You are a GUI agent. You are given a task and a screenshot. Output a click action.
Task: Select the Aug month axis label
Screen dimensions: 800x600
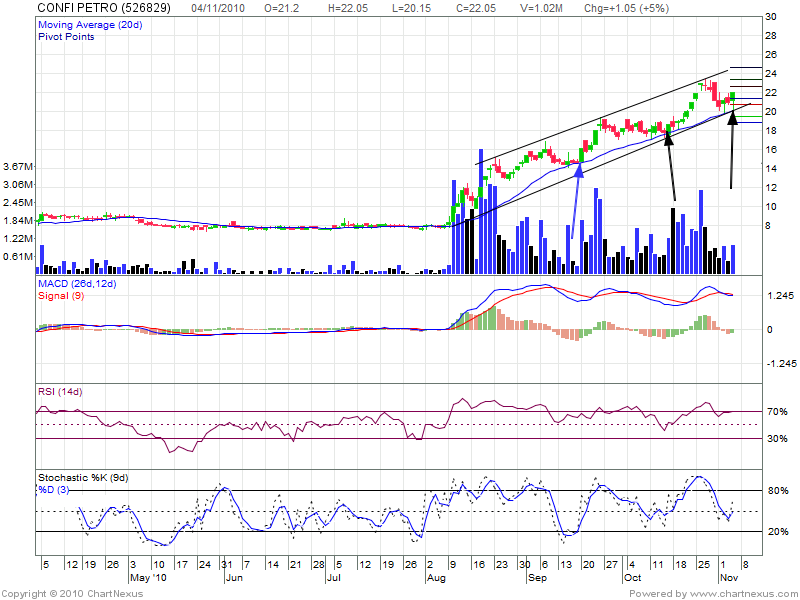coord(436,578)
